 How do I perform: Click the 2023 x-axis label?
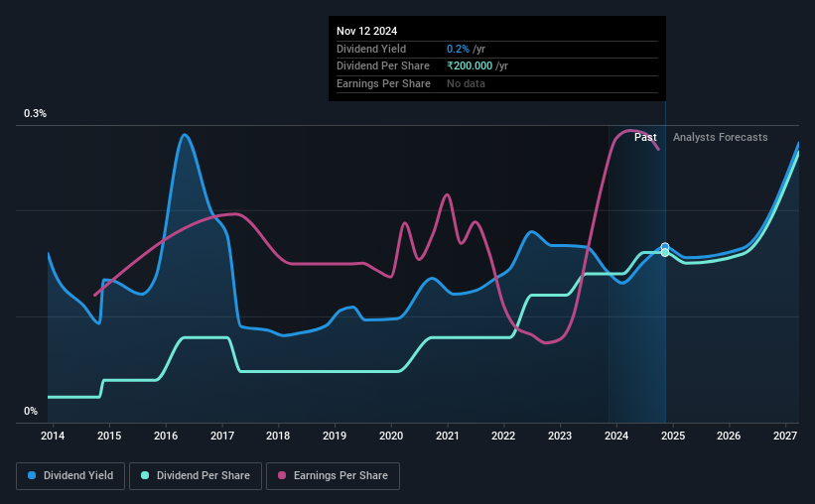(x=560, y=436)
